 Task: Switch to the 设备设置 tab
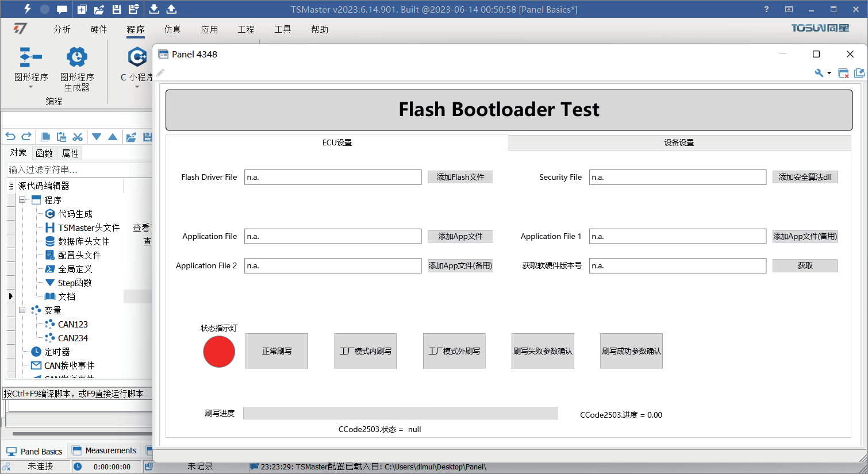pyautogui.click(x=679, y=142)
